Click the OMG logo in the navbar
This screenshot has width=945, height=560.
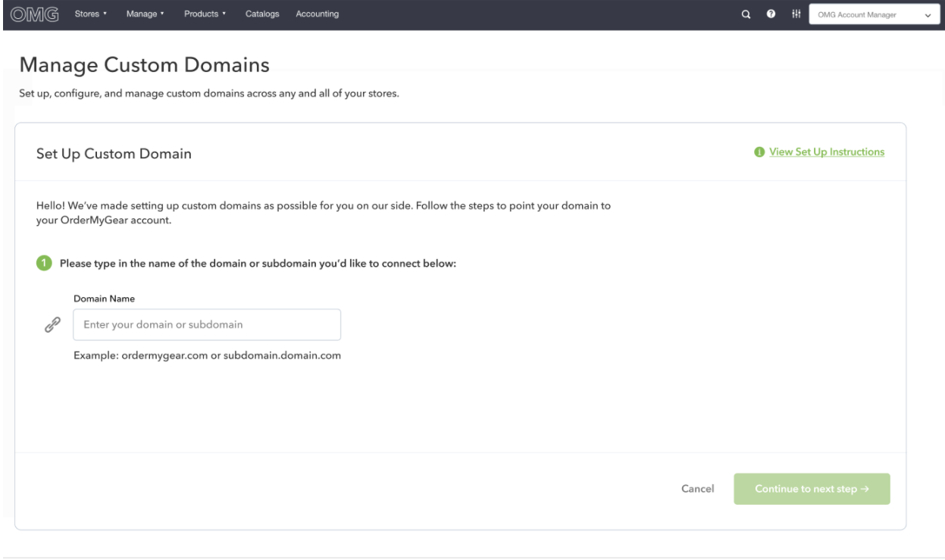(34, 14)
